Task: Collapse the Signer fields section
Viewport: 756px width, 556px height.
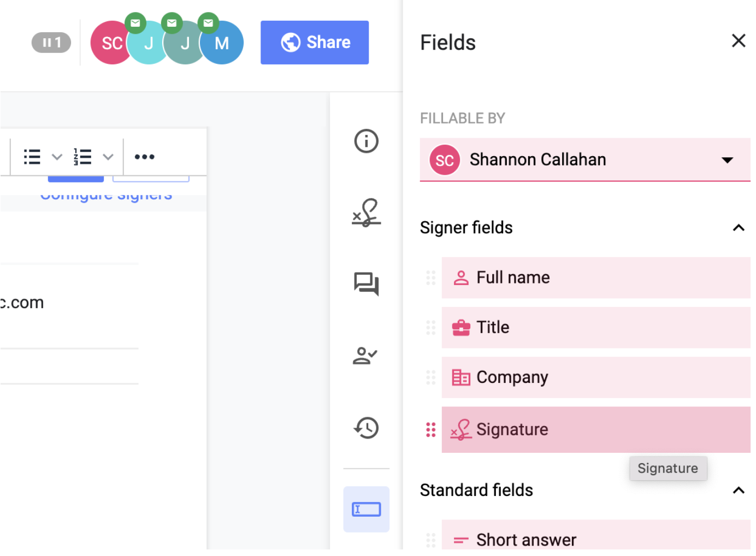Action: [x=739, y=228]
